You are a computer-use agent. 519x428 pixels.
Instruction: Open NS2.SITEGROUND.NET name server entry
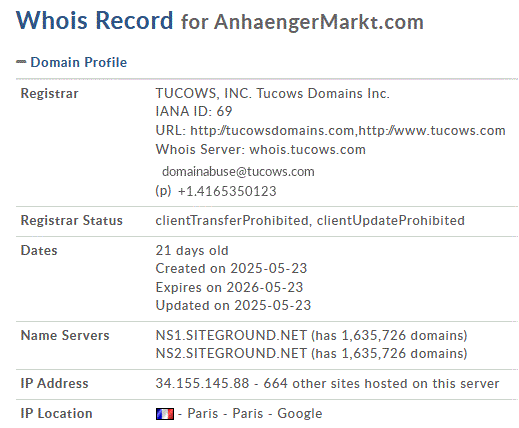pos(231,353)
